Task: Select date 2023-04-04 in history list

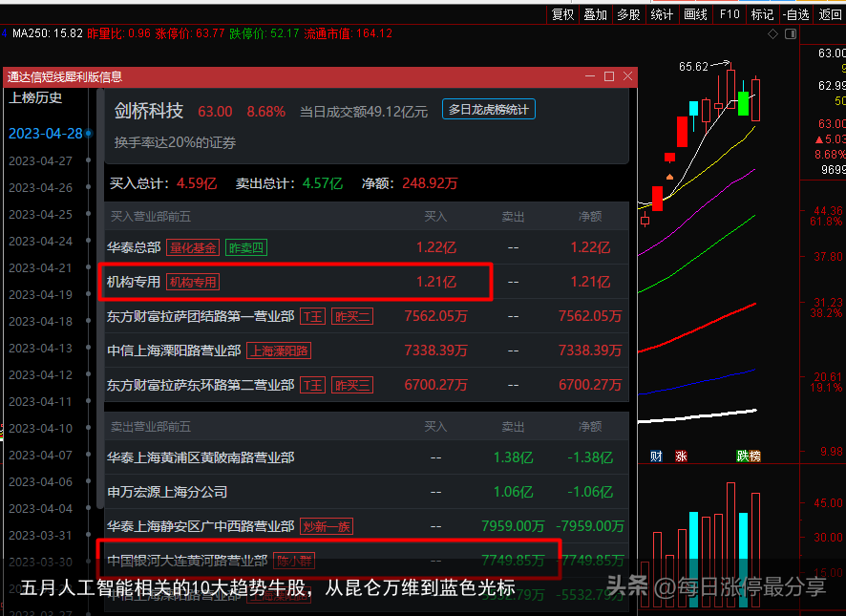Action: pos(40,509)
